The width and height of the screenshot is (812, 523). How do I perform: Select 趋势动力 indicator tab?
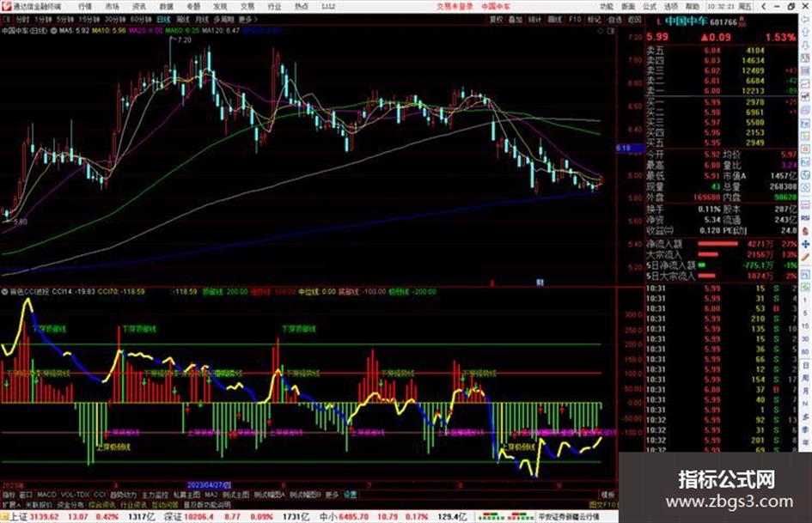124,495
